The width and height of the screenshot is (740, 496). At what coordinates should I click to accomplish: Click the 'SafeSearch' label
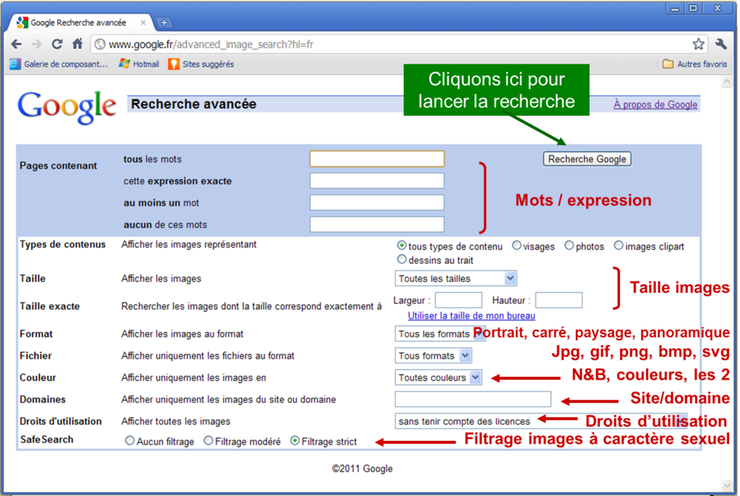click(47, 439)
